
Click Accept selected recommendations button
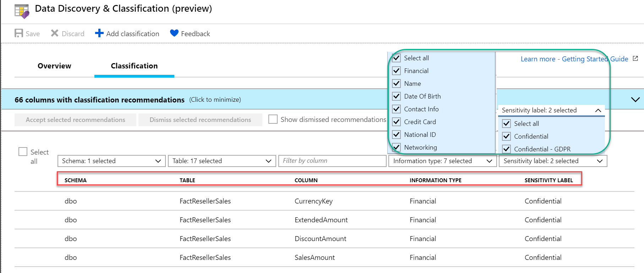click(75, 120)
